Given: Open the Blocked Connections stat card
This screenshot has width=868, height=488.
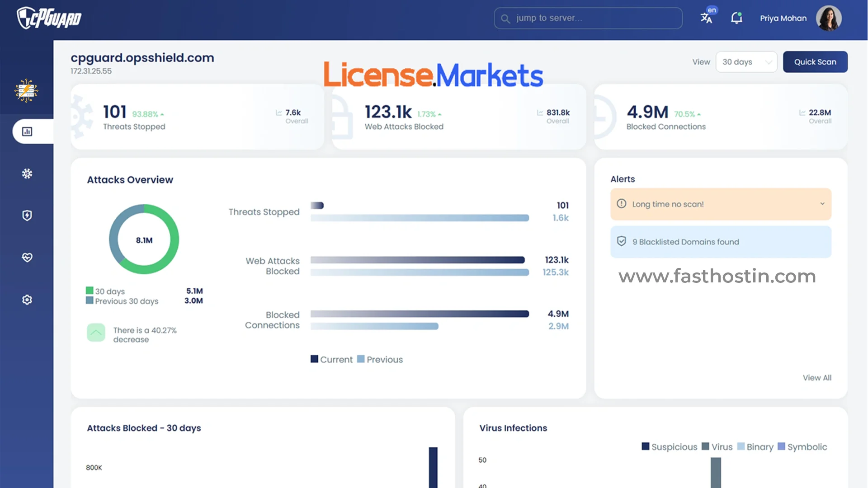Looking at the screenshot, I should click(x=721, y=117).
